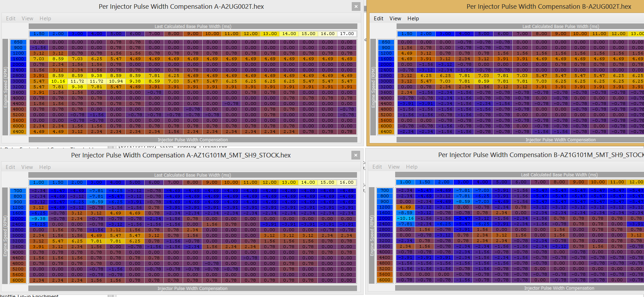Open Help menu in B-AZ1G101M stock window
The width and height of the screenshot is (644, 297).
coord(412,167)
